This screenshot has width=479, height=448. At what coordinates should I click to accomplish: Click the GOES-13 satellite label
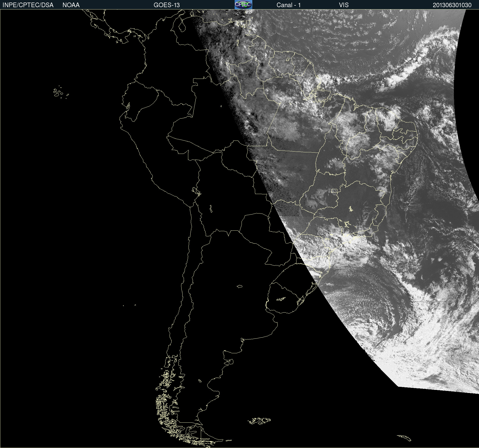point(167,5)
